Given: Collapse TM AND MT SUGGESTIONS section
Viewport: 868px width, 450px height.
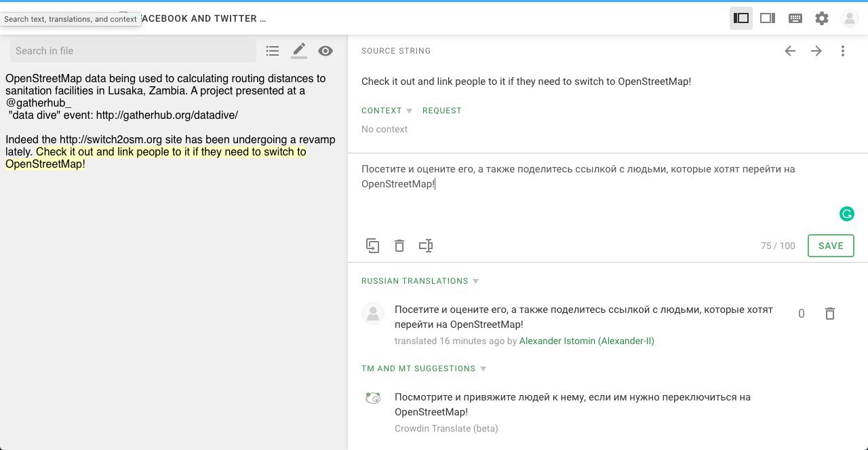Looking at the screenshot, I should tap(424, 369).
